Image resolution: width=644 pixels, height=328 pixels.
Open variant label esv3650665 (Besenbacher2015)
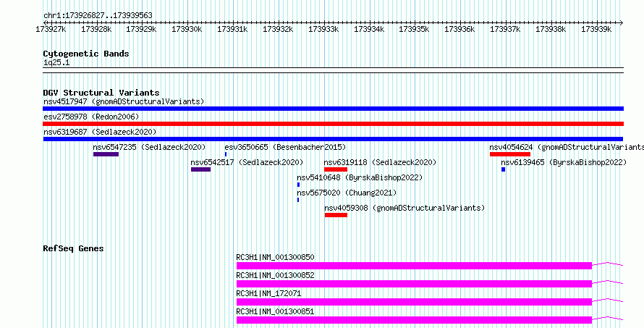(x=285, y=147)
